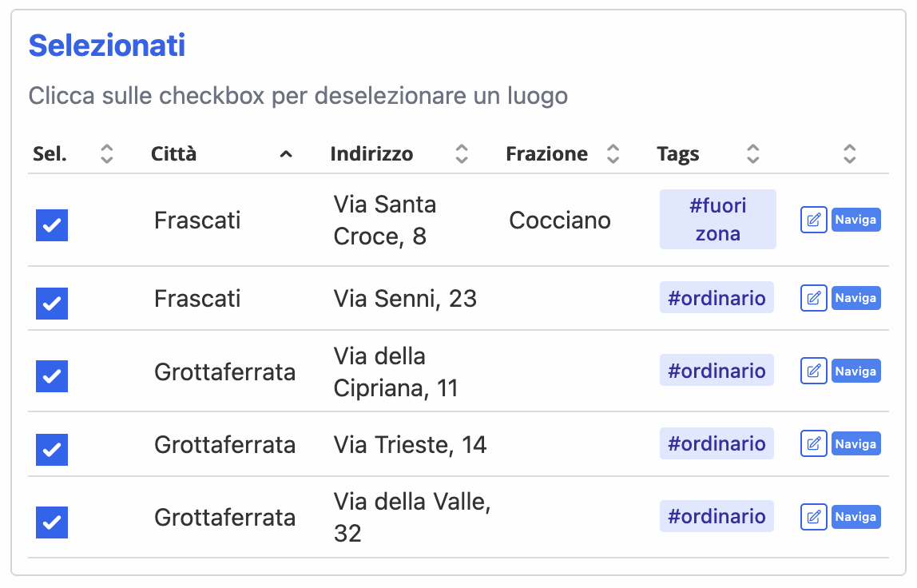Edit the Via della Valle, 32 entry

pos(813,517)
